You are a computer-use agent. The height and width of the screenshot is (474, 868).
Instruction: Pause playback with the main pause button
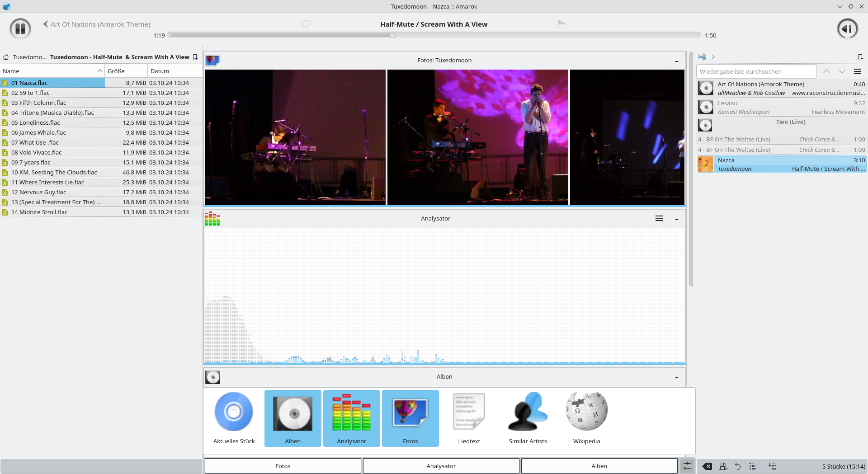point(20,29)
